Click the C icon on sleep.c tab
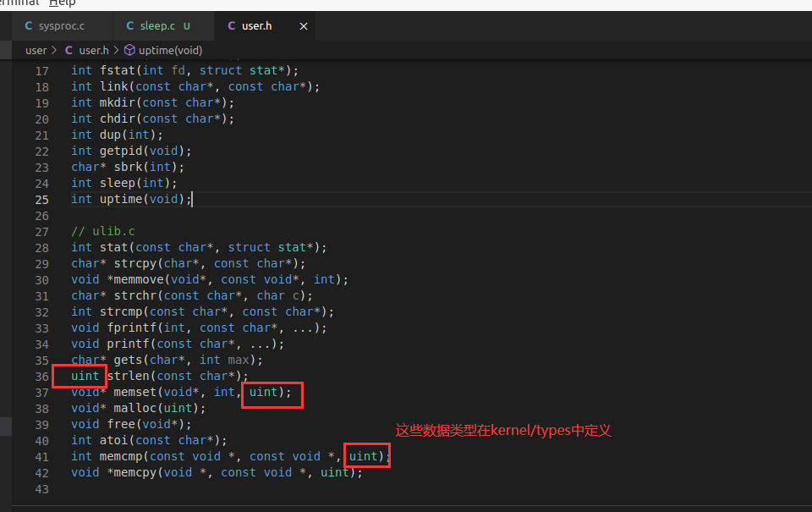 pyautogui.click(x=130, y=26)
